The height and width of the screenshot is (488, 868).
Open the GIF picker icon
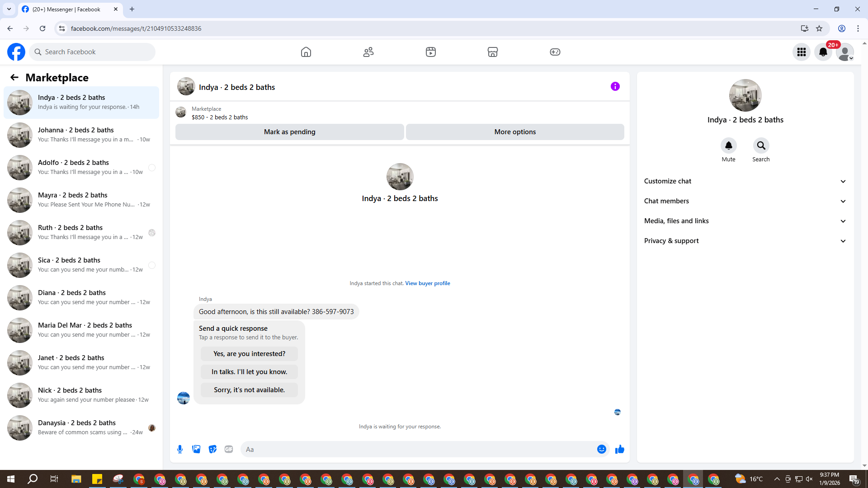[x=229, y=449]
